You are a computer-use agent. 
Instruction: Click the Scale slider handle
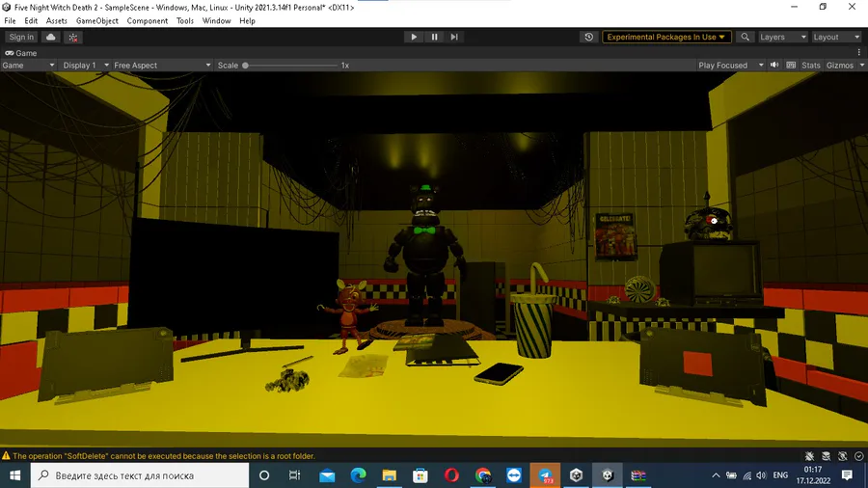245,66
